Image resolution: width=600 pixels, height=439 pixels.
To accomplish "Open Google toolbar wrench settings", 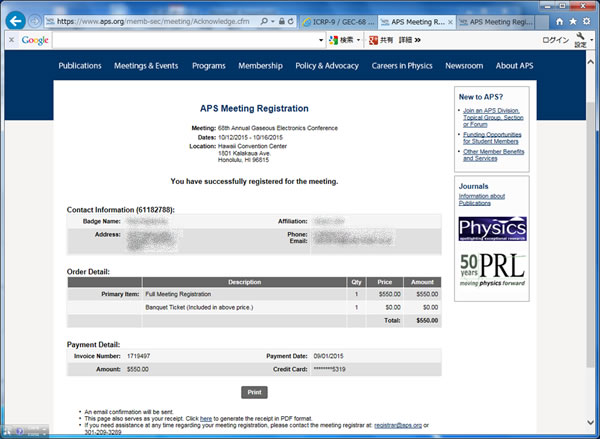I will click(580, 40).
